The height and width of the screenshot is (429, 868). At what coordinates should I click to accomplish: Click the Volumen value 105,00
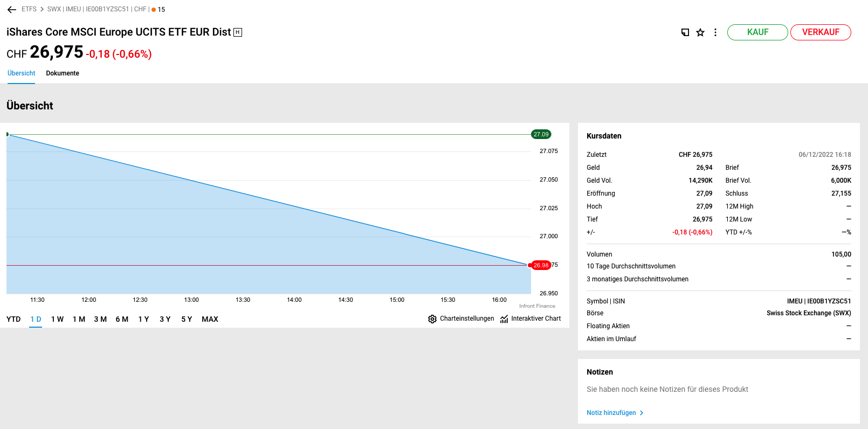841,254
